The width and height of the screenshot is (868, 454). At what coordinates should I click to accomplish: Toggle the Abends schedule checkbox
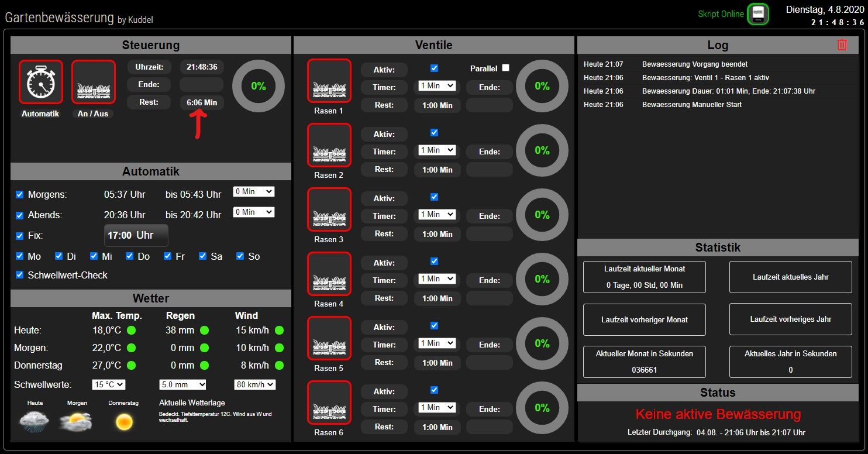tap(20, 215)
